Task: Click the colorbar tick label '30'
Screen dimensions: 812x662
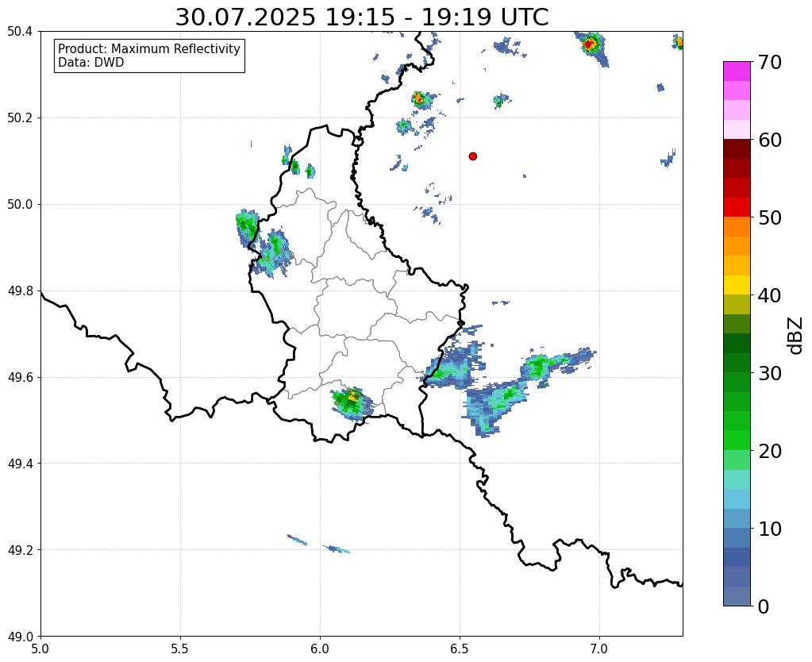Action: 770,373
